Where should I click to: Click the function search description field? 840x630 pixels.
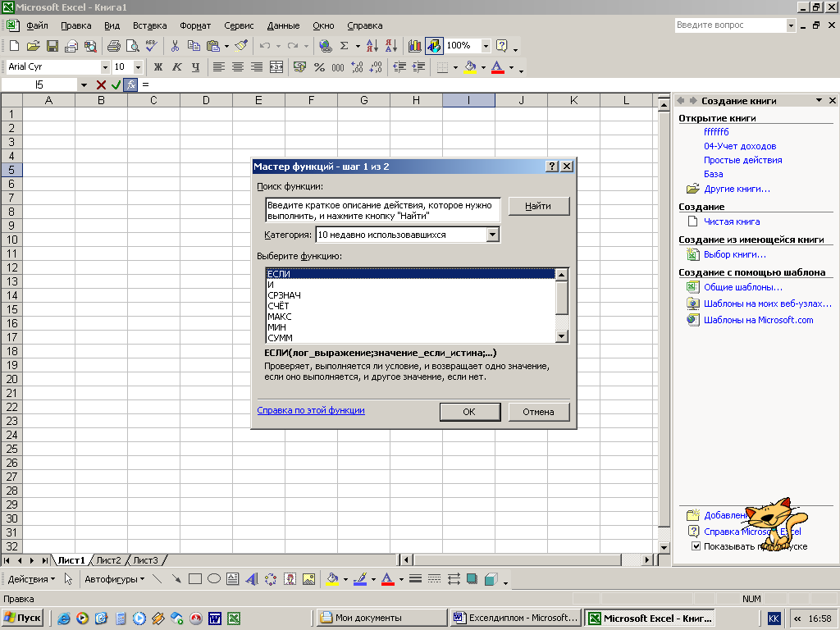coord(382,210)
